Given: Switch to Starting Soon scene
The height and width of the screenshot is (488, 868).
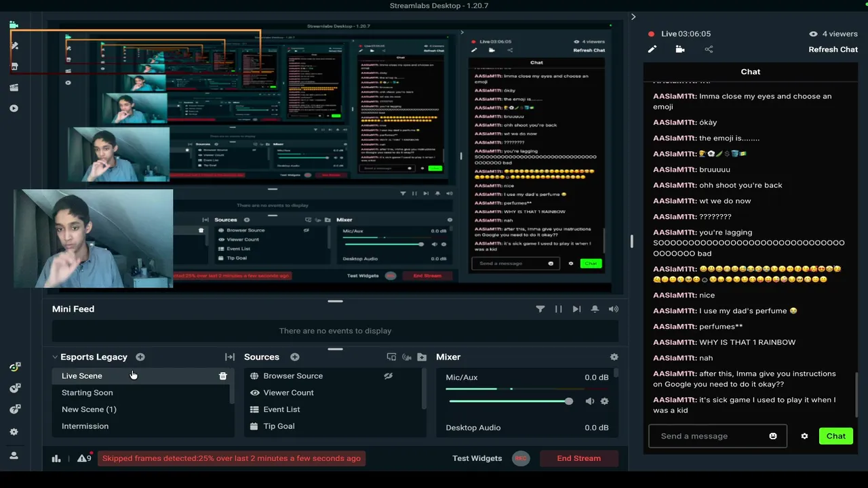Looking at the screenshot, I should pos(142,393).
